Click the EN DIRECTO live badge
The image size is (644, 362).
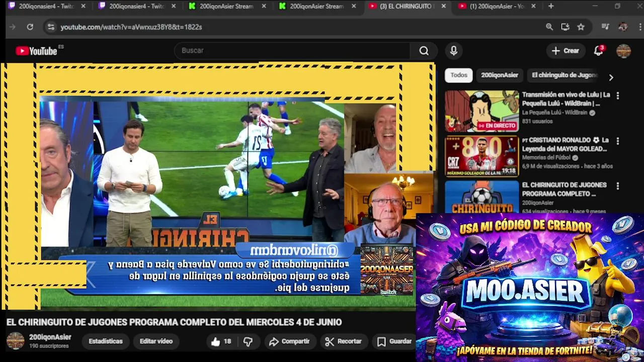(x=497, y=126)
